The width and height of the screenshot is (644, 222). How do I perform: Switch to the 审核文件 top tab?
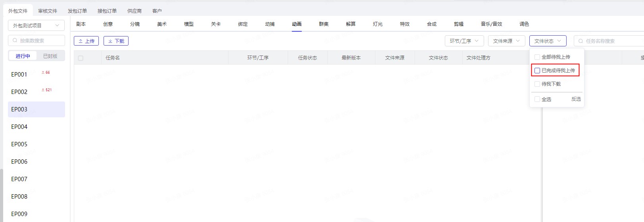pyautogui.click(x=48, y=11)
